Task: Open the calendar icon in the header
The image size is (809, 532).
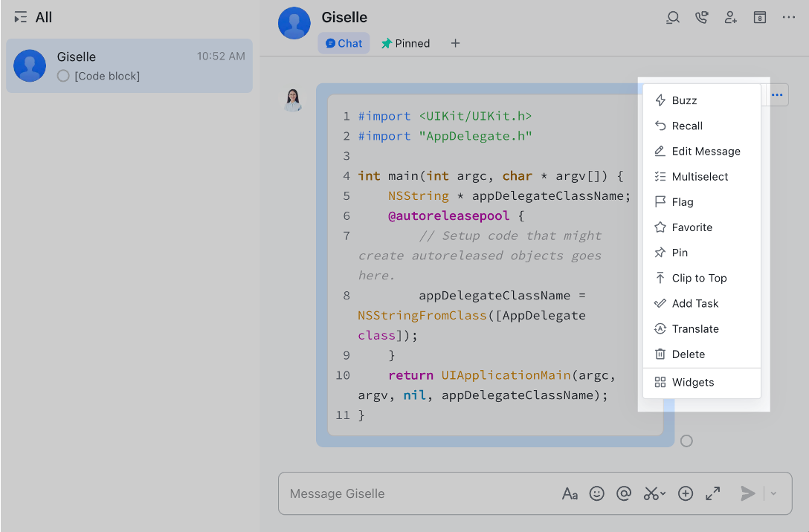Action: (759, 17)
